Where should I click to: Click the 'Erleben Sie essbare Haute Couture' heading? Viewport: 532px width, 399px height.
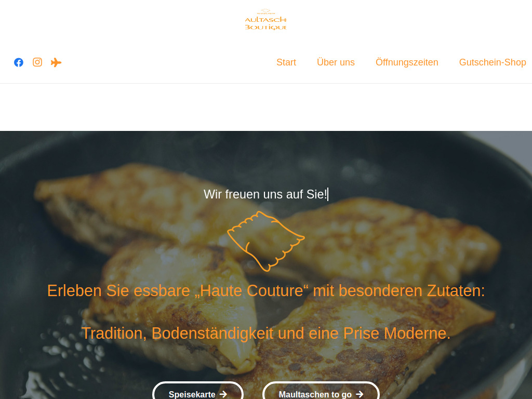click(x=266, y=291)
